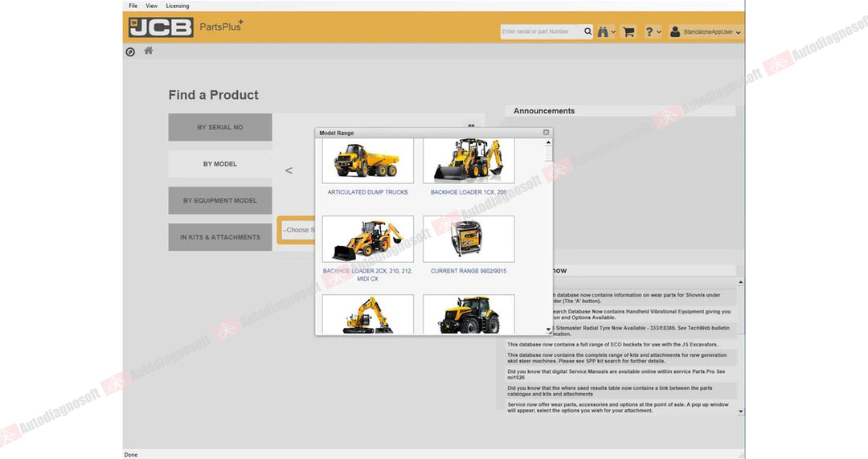
Task: Click the search magnifier icon in header
Action: coord(588,31)
